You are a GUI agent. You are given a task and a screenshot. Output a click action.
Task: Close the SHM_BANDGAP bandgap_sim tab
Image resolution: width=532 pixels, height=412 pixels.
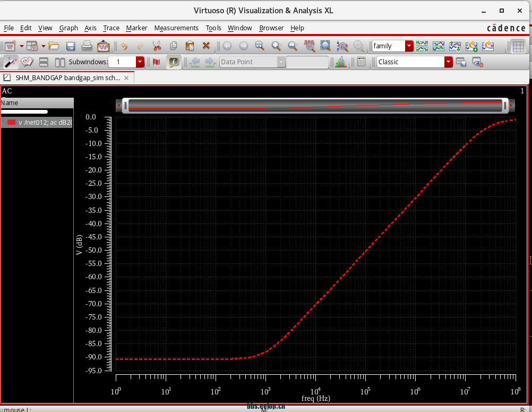point(126,78)
